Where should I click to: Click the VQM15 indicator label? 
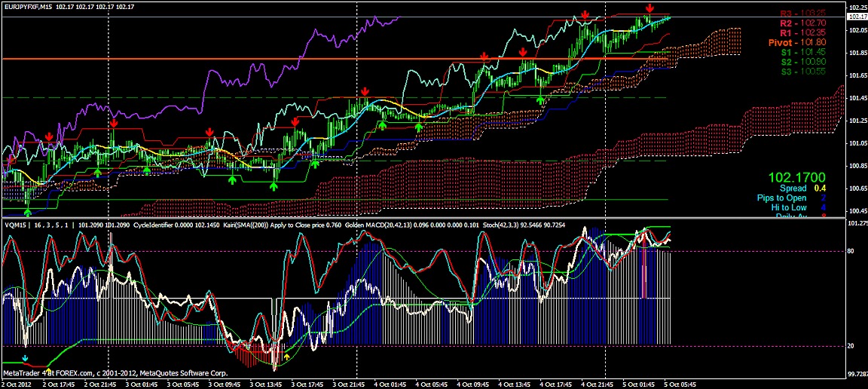coord(14,225)
